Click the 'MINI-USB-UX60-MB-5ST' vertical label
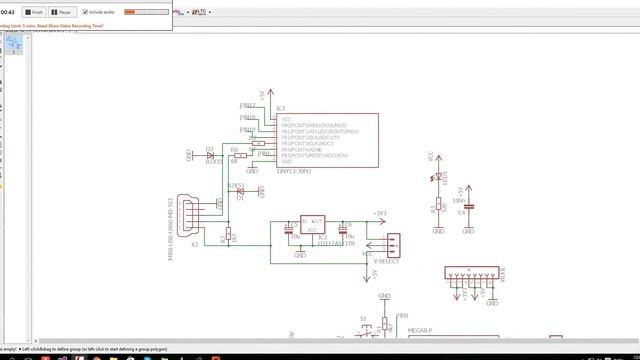 (171, 229)
